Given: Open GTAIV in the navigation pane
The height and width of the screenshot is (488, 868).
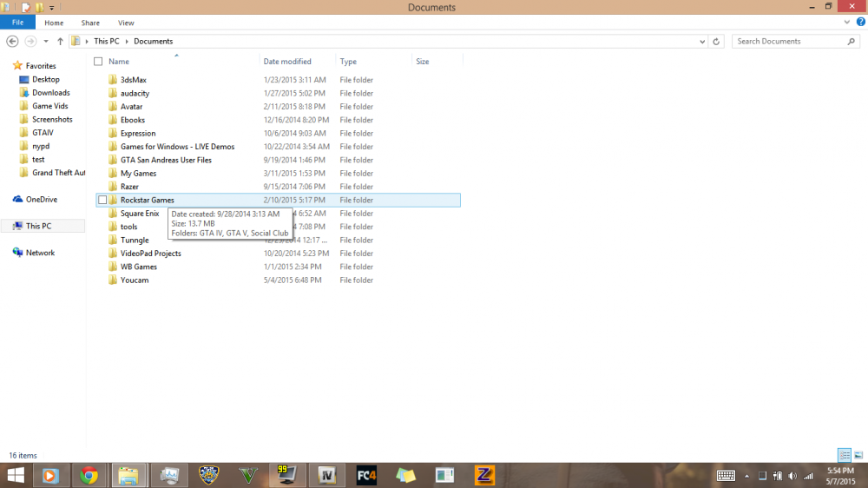Looking at the screenshot, I should (43, 132).
